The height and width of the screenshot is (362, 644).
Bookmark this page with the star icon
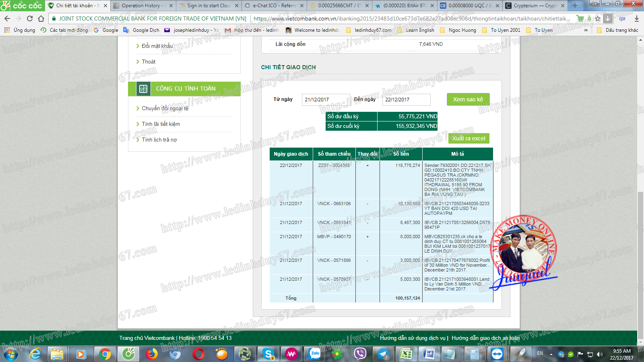[598, 19]
